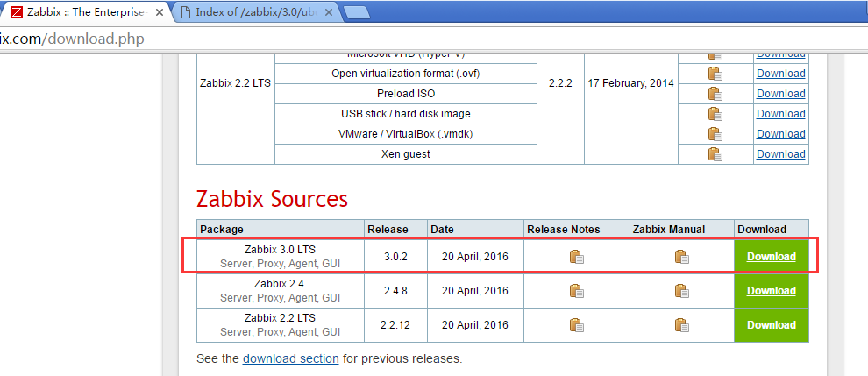Click the 'Zabbix 3.0 LTS' package name
Screen dimensions: 868x376
click(x=280, y=250)
